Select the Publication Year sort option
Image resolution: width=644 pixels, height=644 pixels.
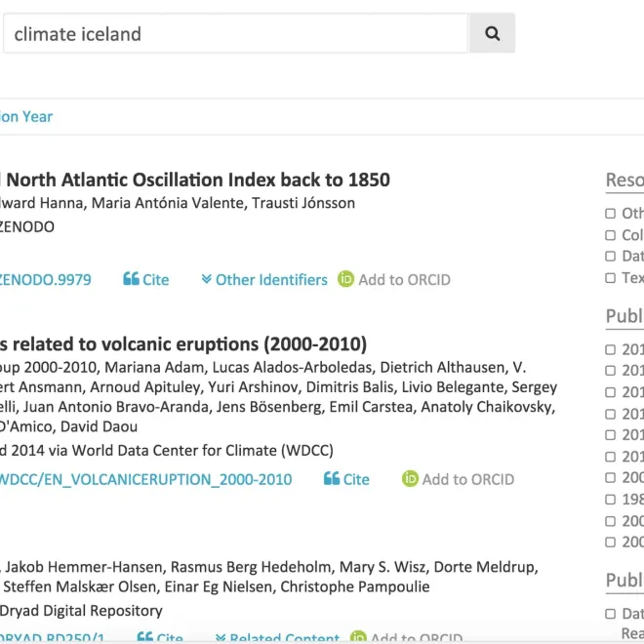coord(26,116)
